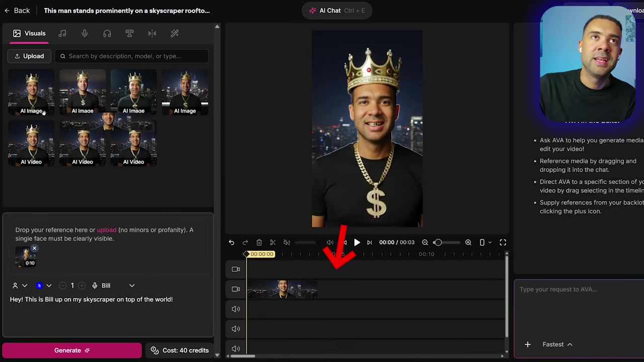Click the sparkle icon in AI Chat
The height and width of the screenshot is (362, 644).
click(x=312, y=11)
